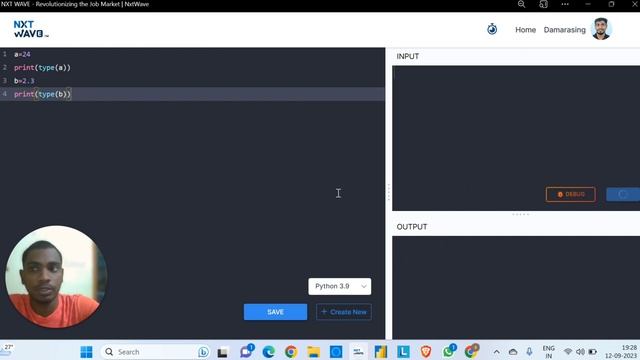The height and width of the screenshot is (360, 640).
Task: Open the Teams Chat taskbar icon
Action: (246, 351)
